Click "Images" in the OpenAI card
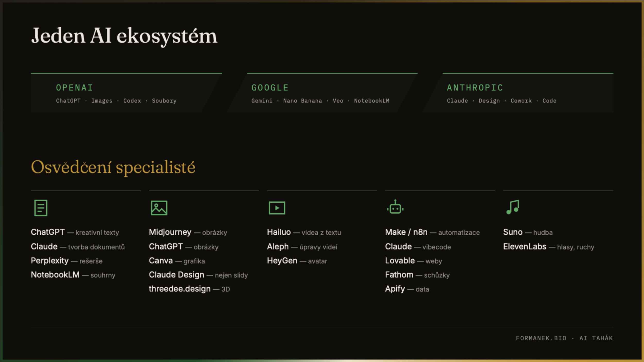This screenshot has height=362, width=644. pos(102,101)
